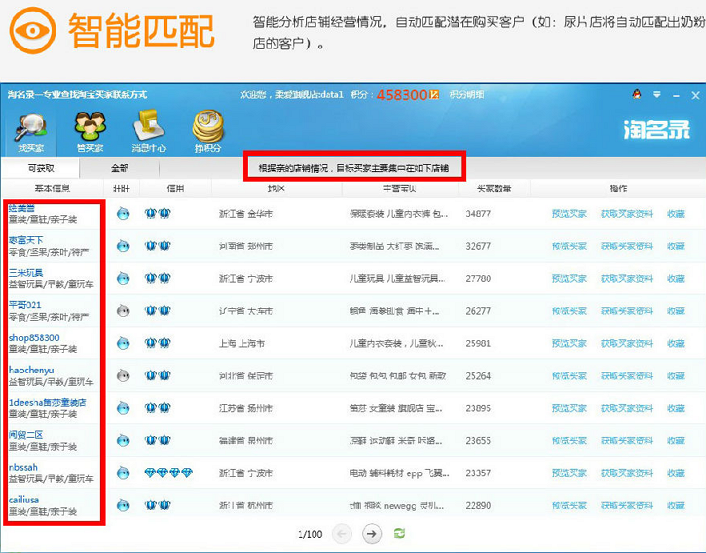Viewport: 706px width, 553px height.
Task: Open the 三米玩具 shop link
Action: point(26,272)
